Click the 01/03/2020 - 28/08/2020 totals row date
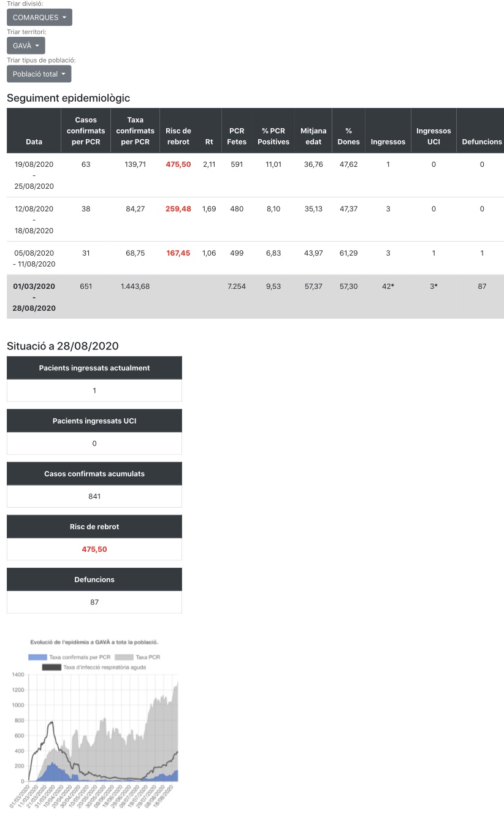 tap(34, 297)
